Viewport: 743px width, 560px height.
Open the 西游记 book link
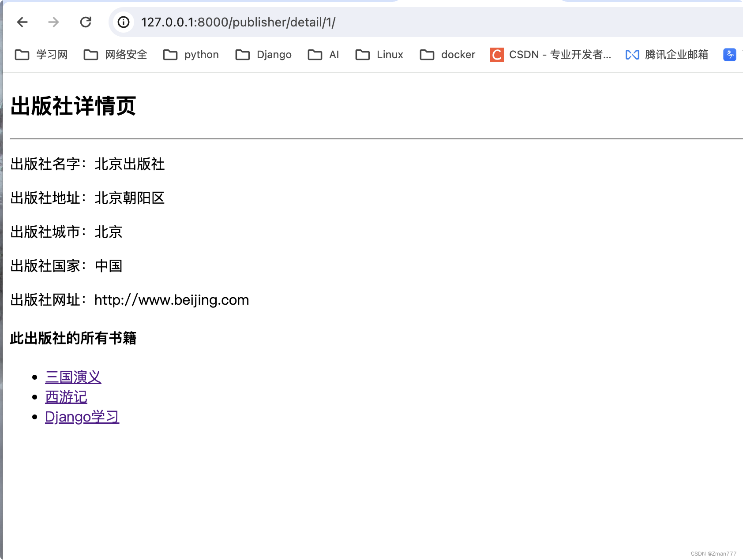pyautogui.click(x=66, y=397)
